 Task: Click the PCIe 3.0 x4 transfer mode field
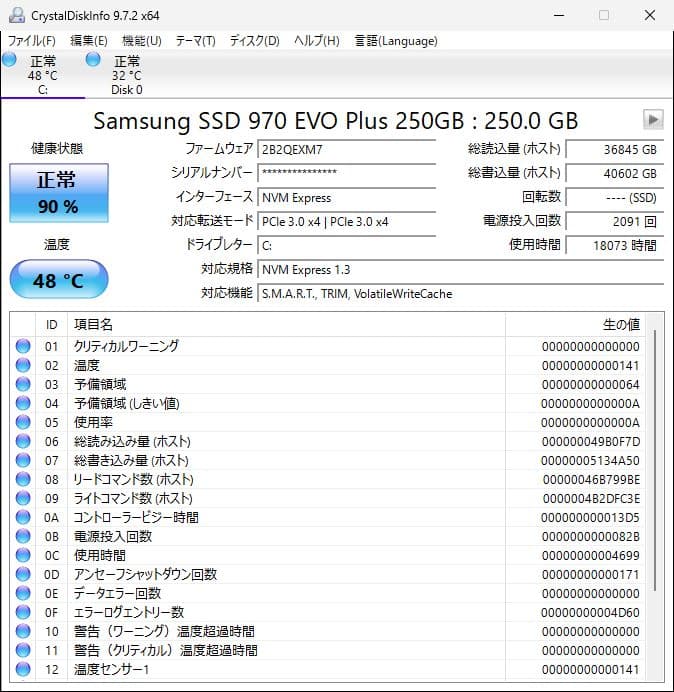click(x=346, y=221)
